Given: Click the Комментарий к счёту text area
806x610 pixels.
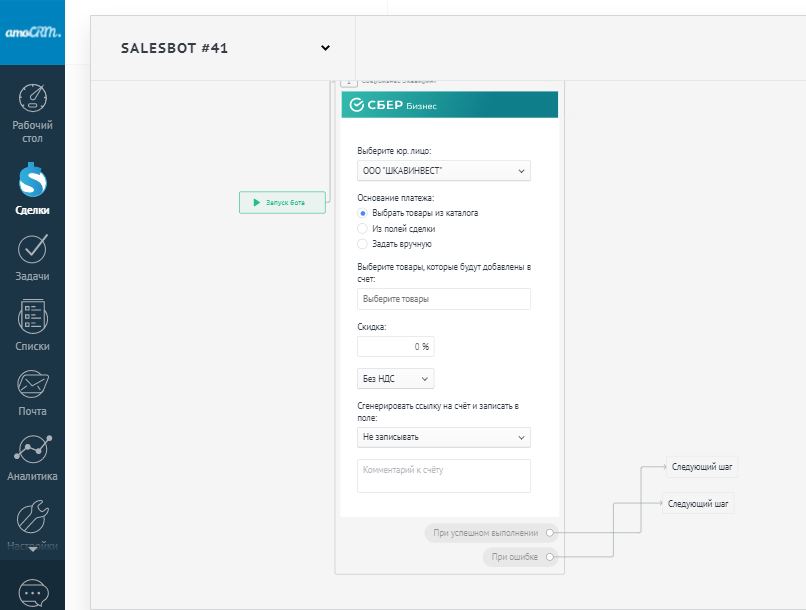Looking at the screenshot, I should click(444, 476).
